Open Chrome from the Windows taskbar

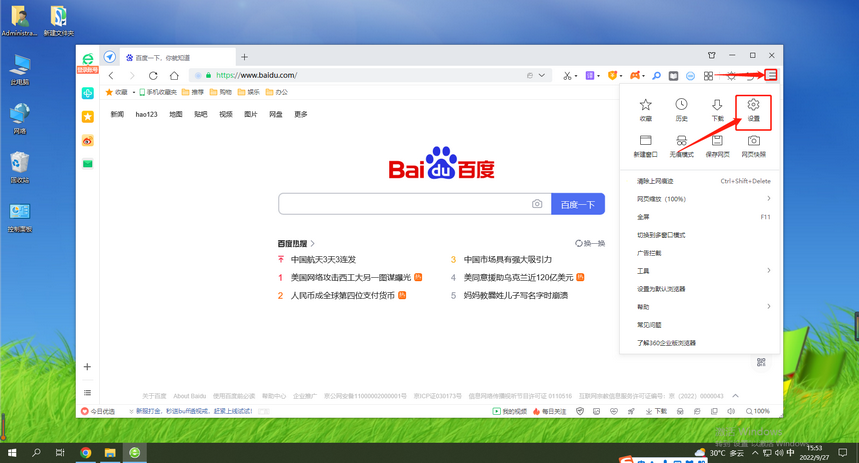click(x=85, y=453)
